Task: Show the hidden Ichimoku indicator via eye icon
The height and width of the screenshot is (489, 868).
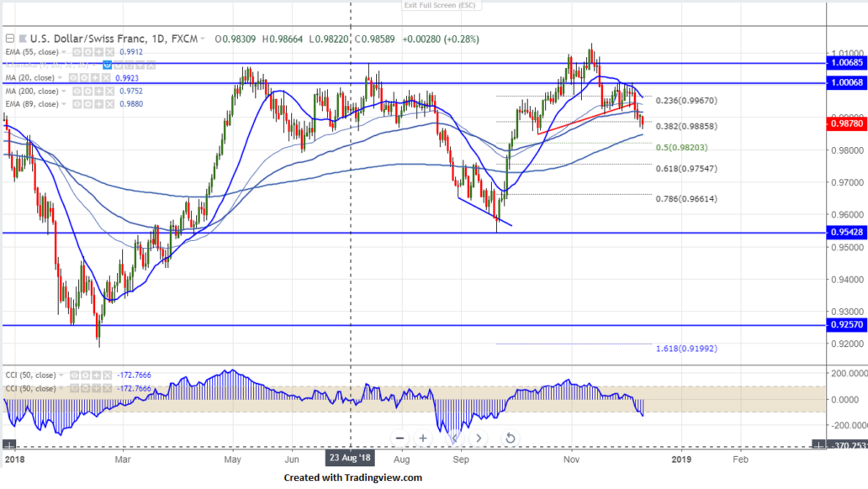Action: coord(108,65)
